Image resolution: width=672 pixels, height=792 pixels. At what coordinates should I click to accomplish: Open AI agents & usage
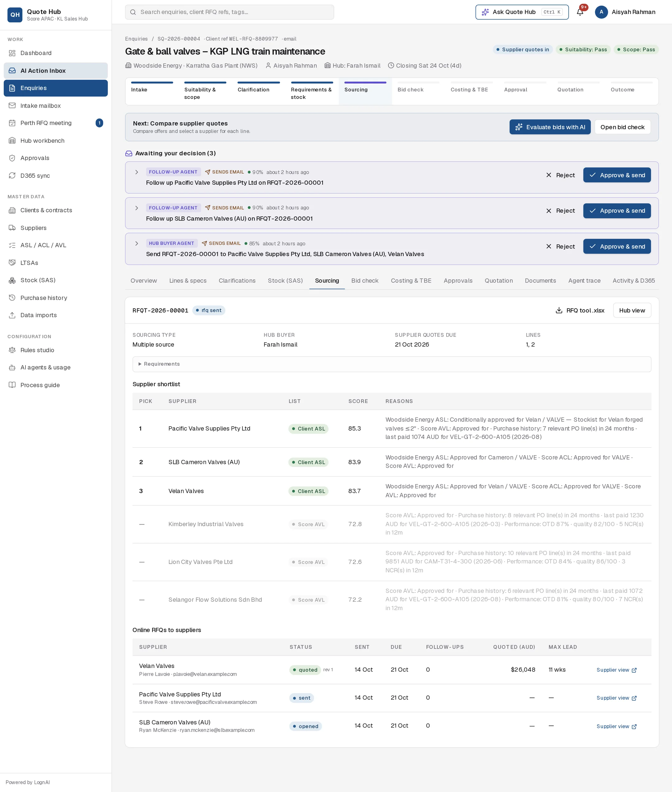click(56, 368)
